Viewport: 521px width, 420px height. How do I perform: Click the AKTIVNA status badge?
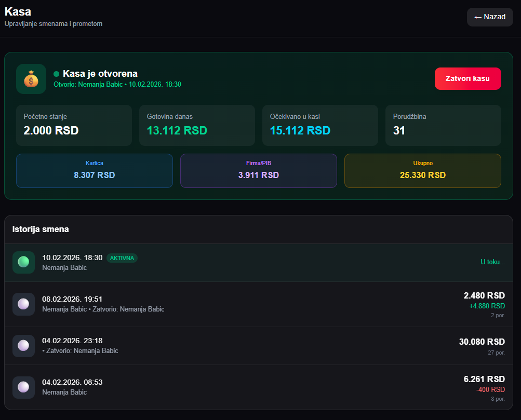point(122,258)
